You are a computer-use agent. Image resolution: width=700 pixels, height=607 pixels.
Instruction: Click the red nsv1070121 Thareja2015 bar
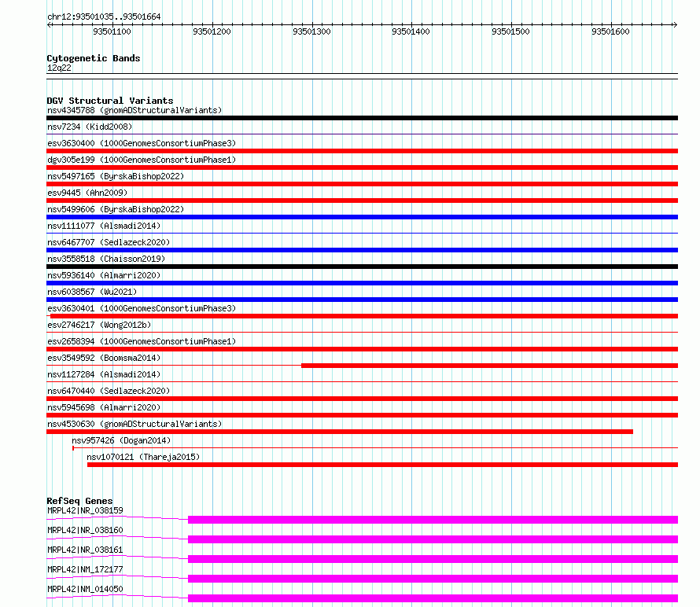382,465
